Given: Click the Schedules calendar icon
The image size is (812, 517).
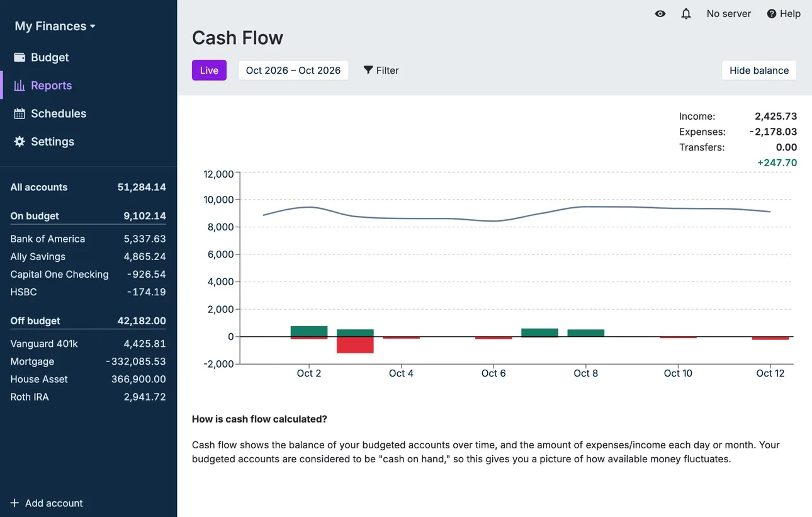Looking at the screenshot, I should click(x=20, y=113).
